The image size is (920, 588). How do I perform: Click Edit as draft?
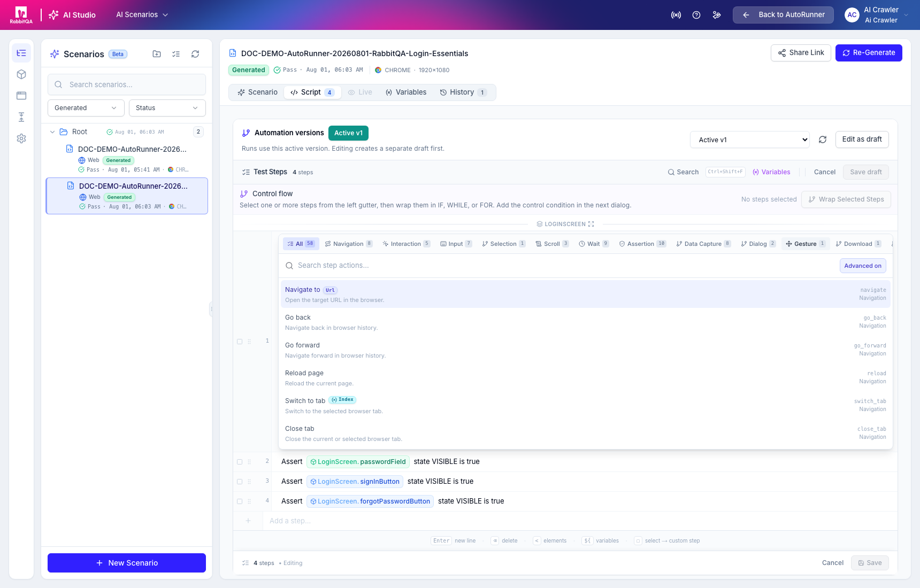[x=862, y=140]
